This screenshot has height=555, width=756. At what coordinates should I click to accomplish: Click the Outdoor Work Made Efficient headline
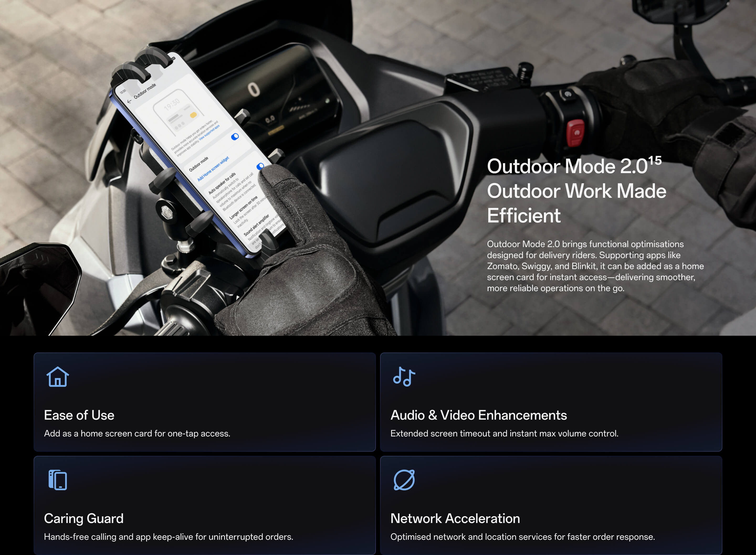tap(576, 191)
